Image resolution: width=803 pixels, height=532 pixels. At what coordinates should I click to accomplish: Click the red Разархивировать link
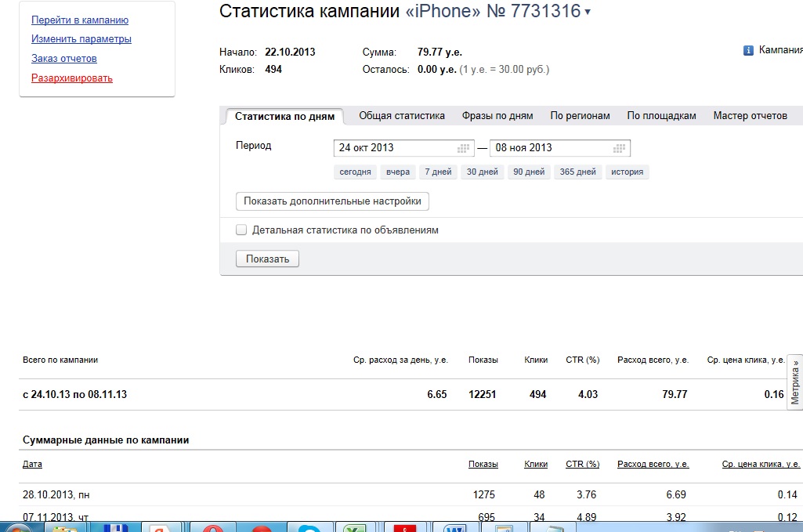pos(72,78)
